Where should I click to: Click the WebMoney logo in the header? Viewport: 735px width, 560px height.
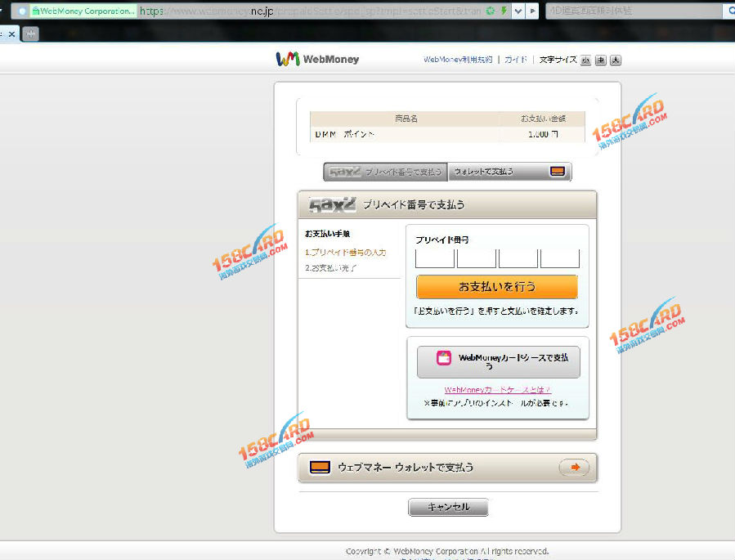click(317, 59)
